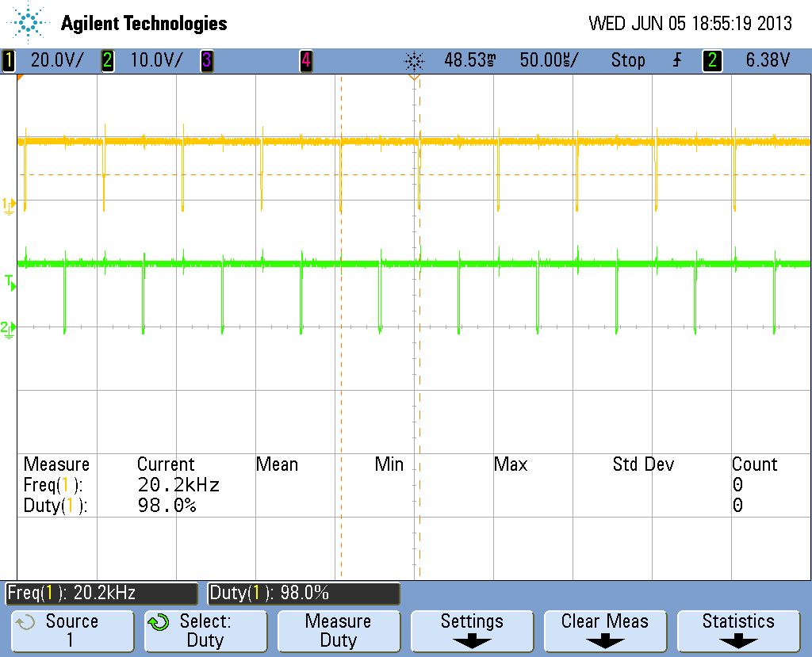Select the Freq(1): 20.2kHz measurement tab

pyautogui.click(x=101, y=593)
